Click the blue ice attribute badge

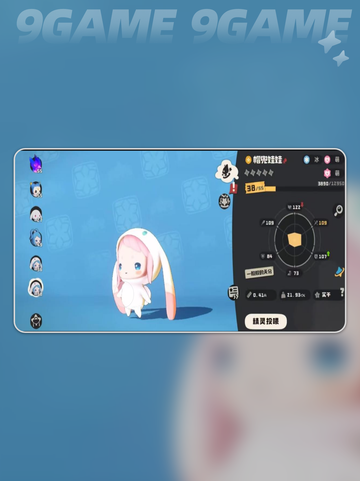[306, 160]
